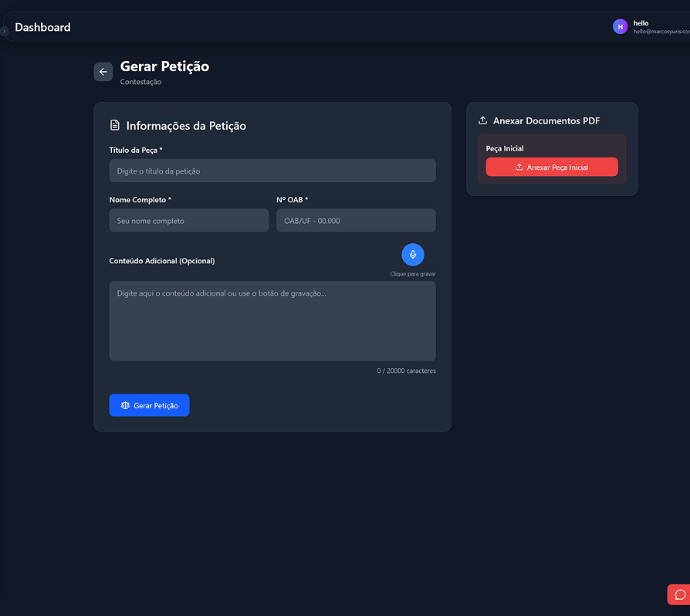Click the scales icon in Gerar Petição button
690x616 pixels.
click(x=126, y=405)
